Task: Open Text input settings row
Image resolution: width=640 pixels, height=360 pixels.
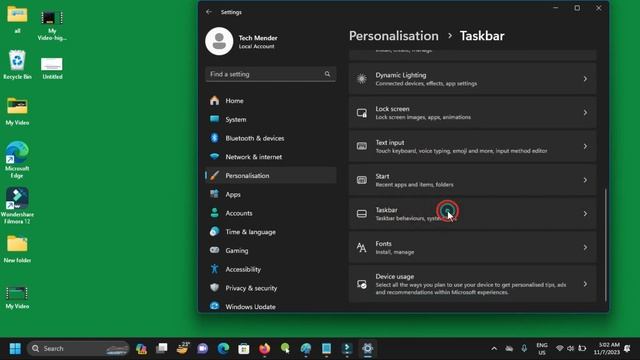Action: pyautogui.click(x=472, y=146)
